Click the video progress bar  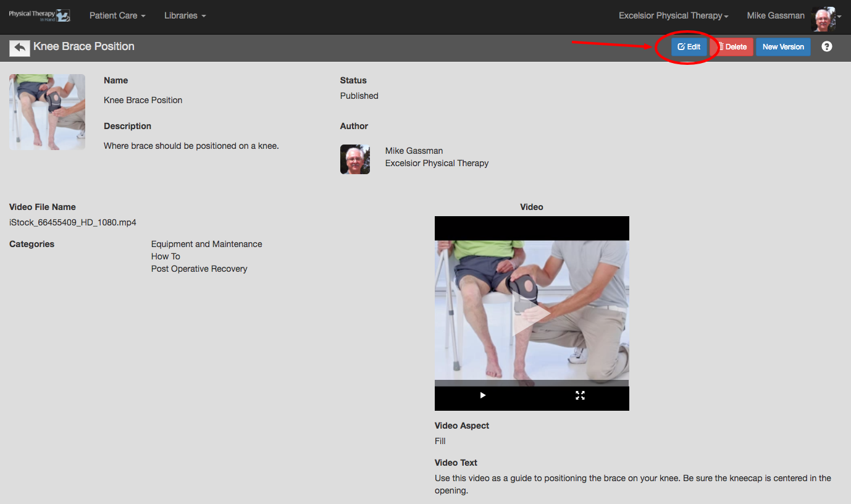coord(532,383)
